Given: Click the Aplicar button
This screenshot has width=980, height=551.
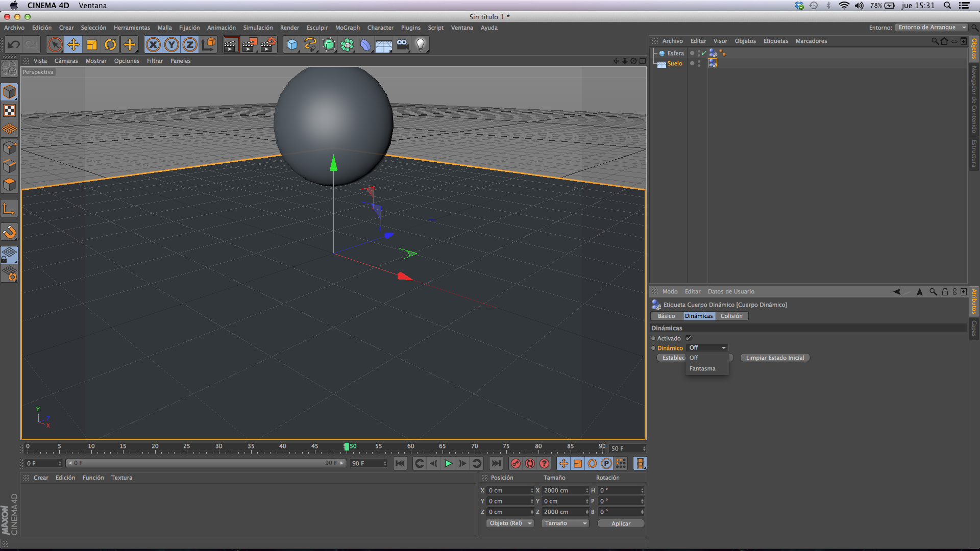Looking at the screenshot, I should tap(621, 524).
